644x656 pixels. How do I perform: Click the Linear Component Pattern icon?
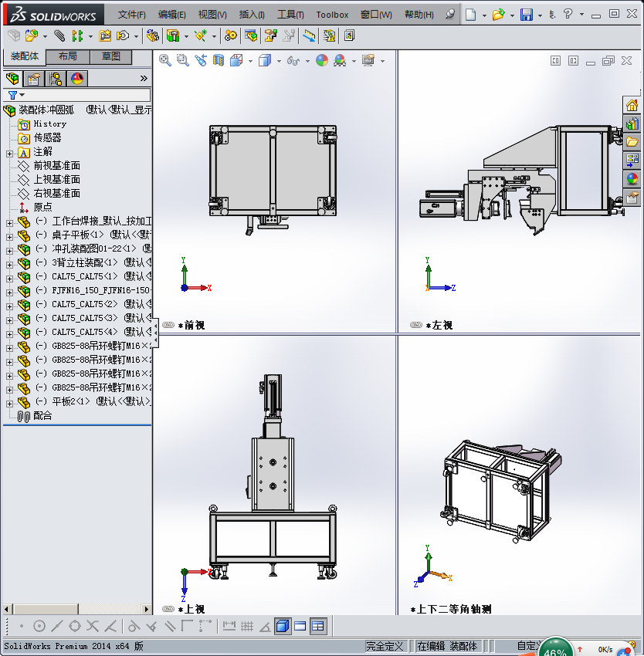77,36
